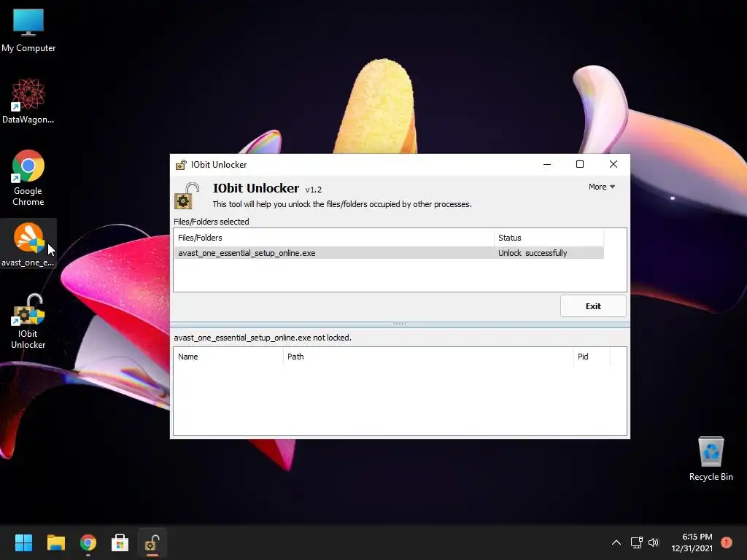Click the v1.2 version label
This screenshot has width=747, height=560.
coord(314,190)
